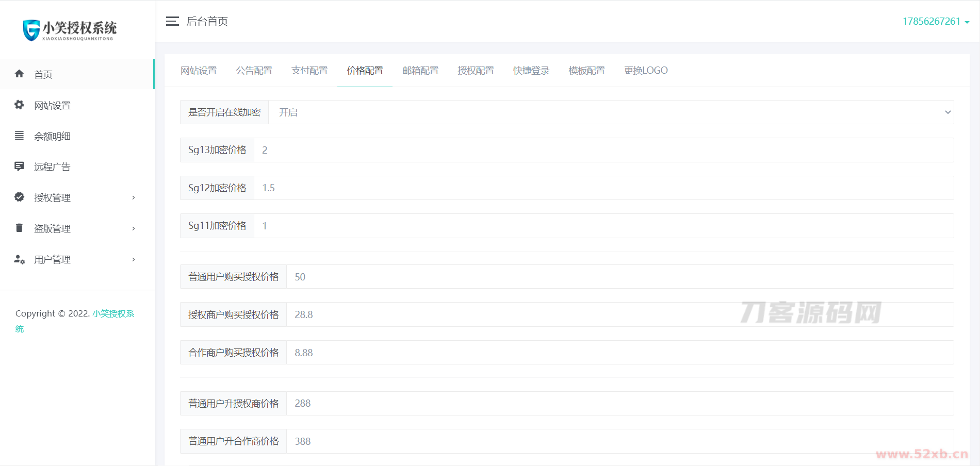Click the gear icon for 网站设置
Screen dimensions: 980x466
[20, 105]
